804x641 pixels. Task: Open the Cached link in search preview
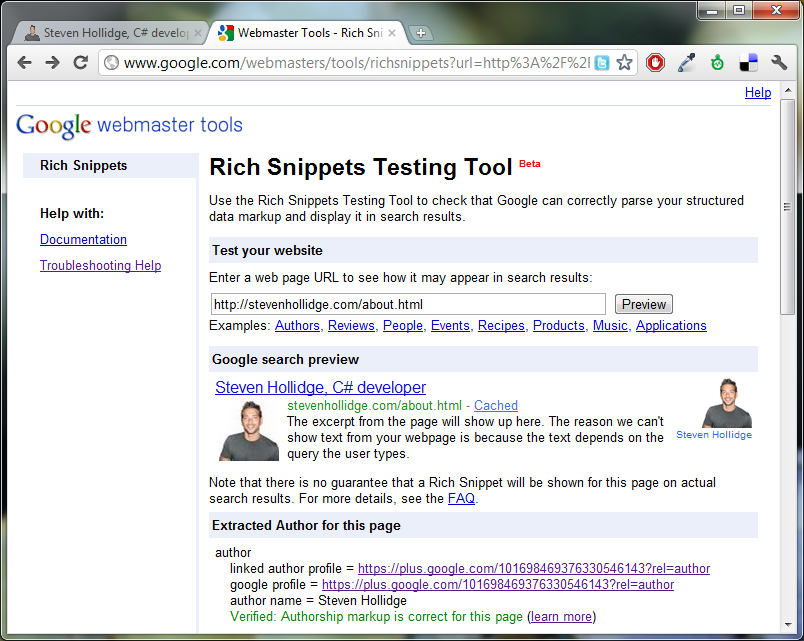coord(496,405)
